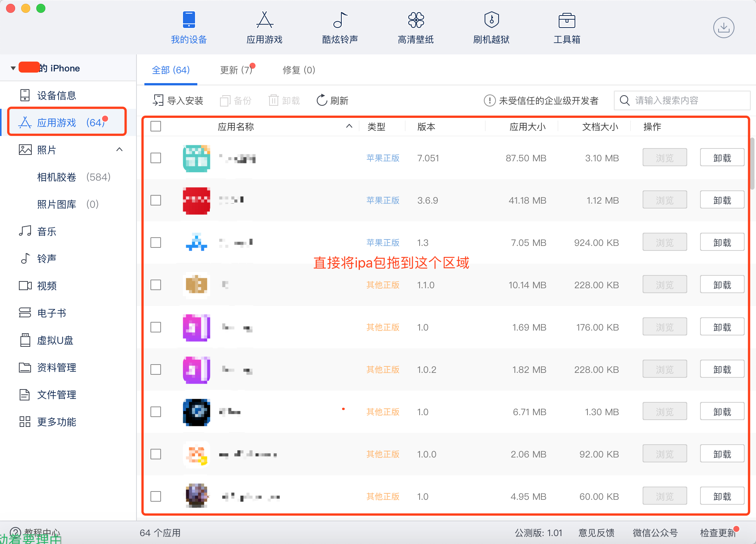The image size is (756, 544).
Task: Toggle checkbox for first app row
Action: 155,158
